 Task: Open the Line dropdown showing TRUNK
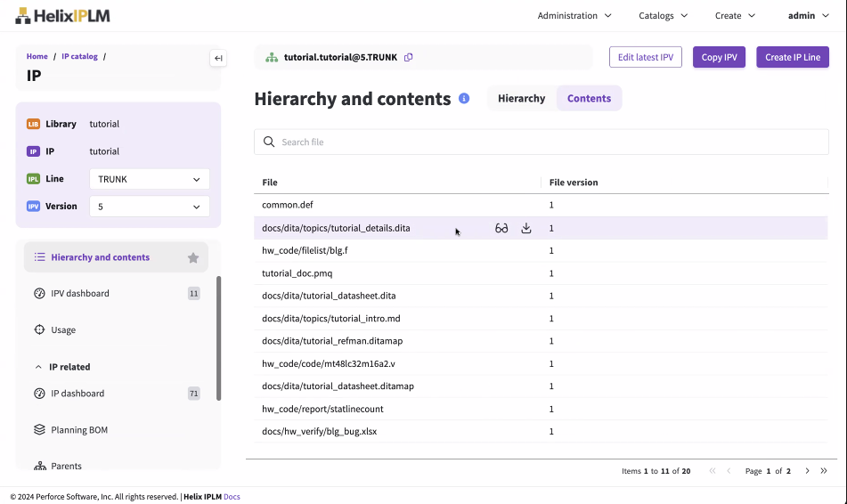150,179
